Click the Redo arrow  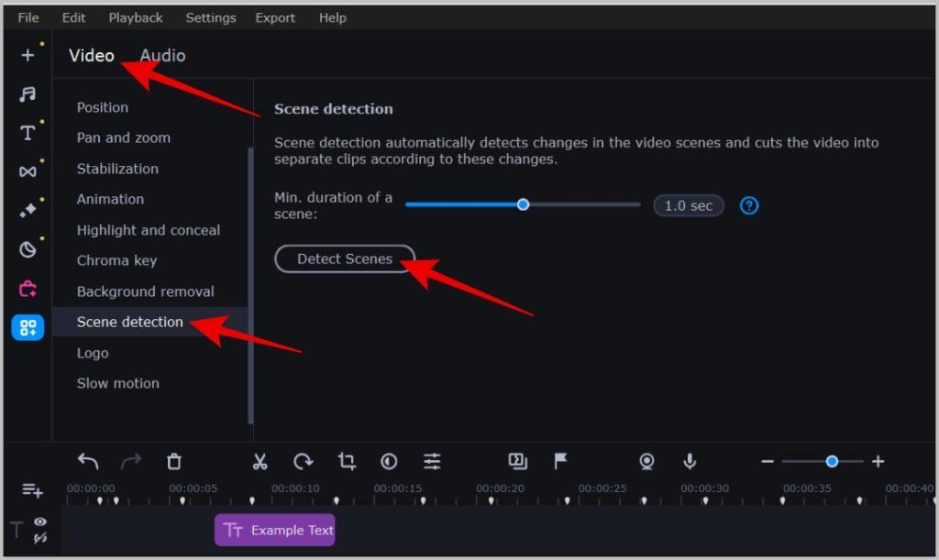coord(130,461)
